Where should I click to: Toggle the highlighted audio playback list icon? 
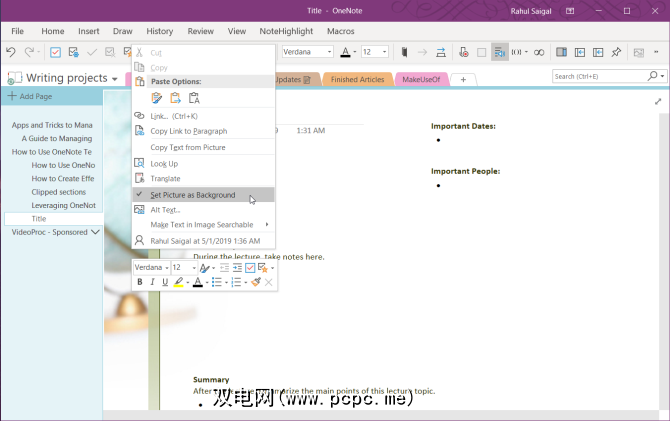pos(500,52)
